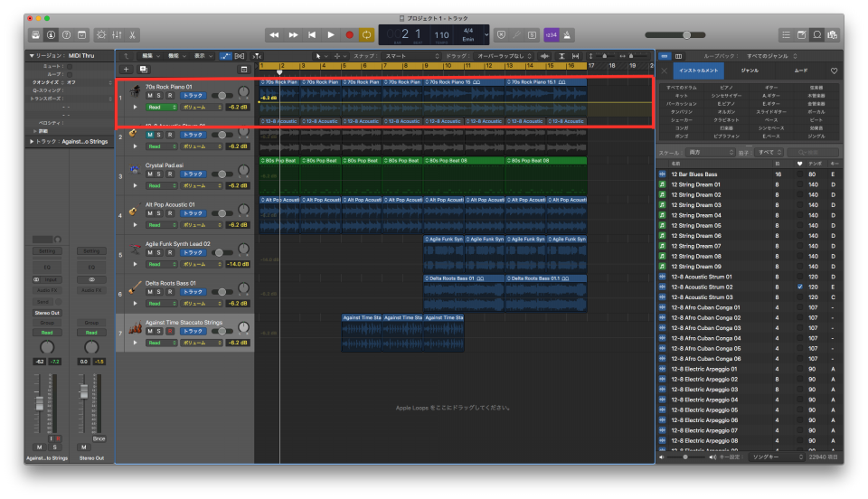
Task: Tick the ミュート checkbox in the region inspector
Action: tap(70, 66)
